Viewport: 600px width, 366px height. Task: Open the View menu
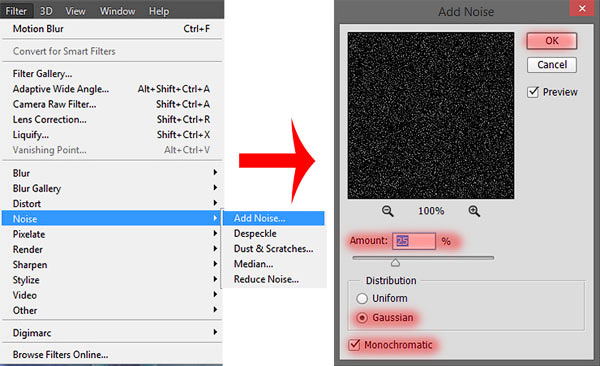[75, 11]
